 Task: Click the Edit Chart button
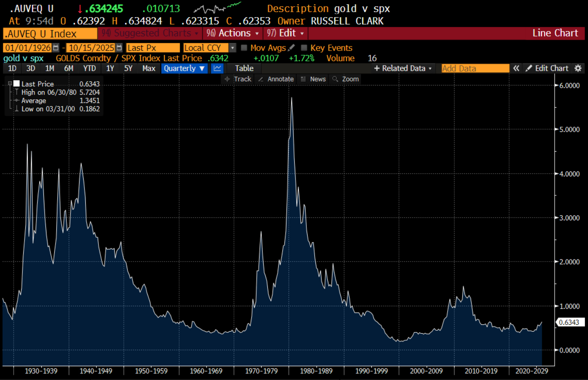pyautogui.click(x=547, y=69)
